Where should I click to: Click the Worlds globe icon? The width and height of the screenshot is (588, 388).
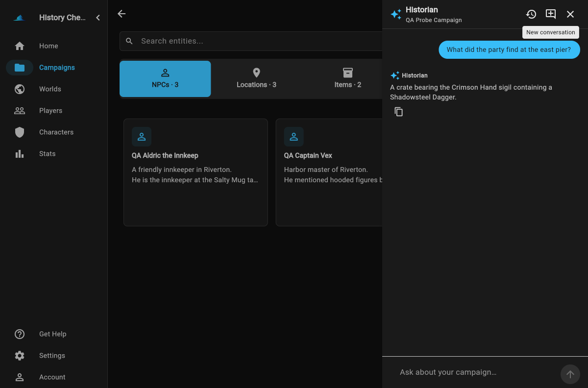tap(20, 89)
